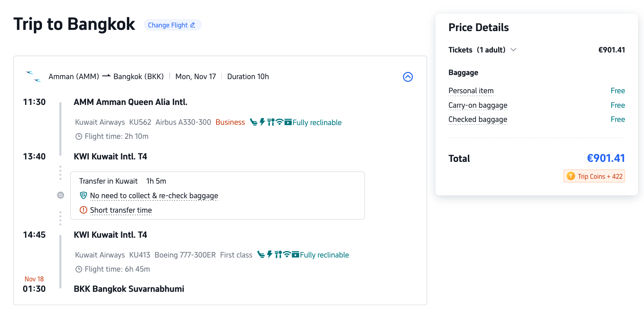Click the power outlet icon on KU413
The width and height of the screenshot is (644, 314).
[269, 255]
